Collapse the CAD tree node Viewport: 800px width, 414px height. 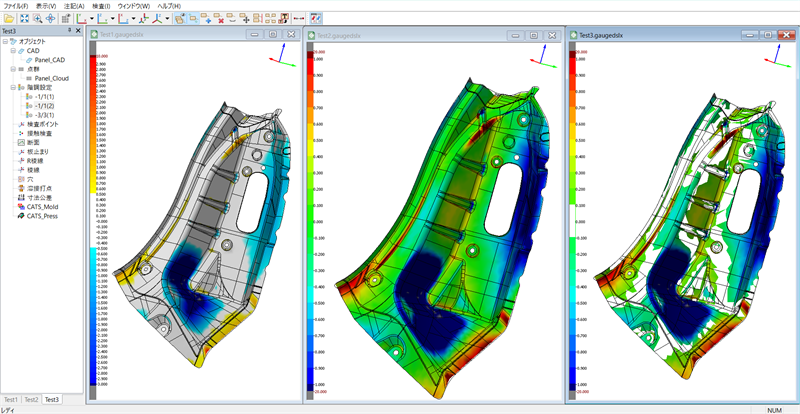pos(14,50)
